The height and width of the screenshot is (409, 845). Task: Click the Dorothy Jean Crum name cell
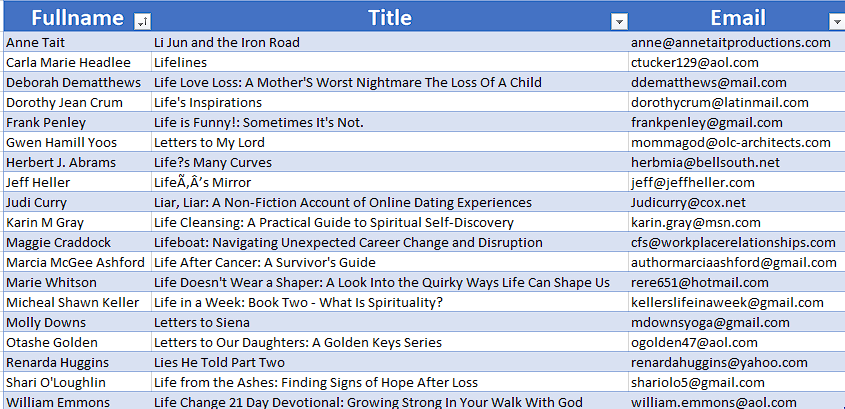pos(78,102)
